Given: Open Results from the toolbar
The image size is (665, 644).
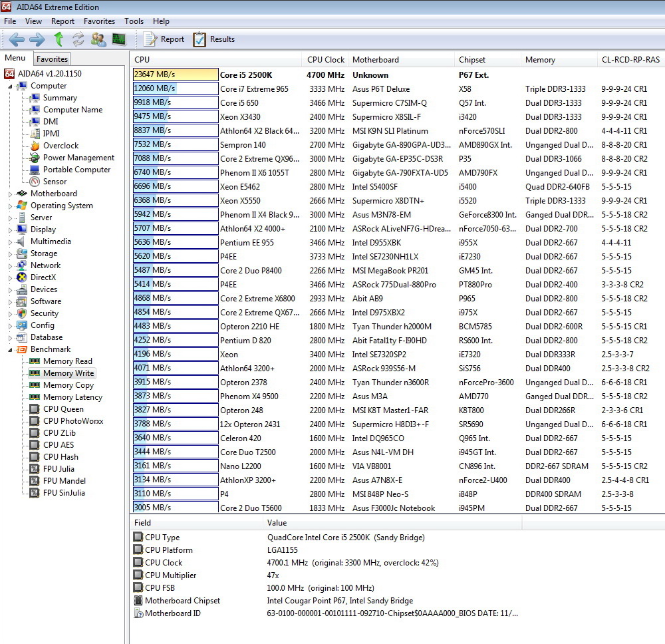Looking at the screenshot, I should coord(213,39).
